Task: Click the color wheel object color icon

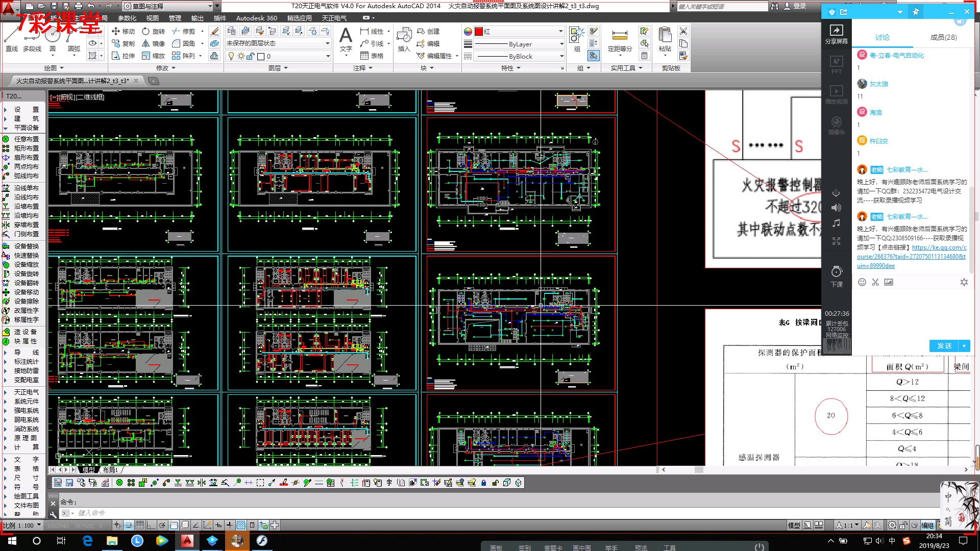Action: [x=468, y=32]
